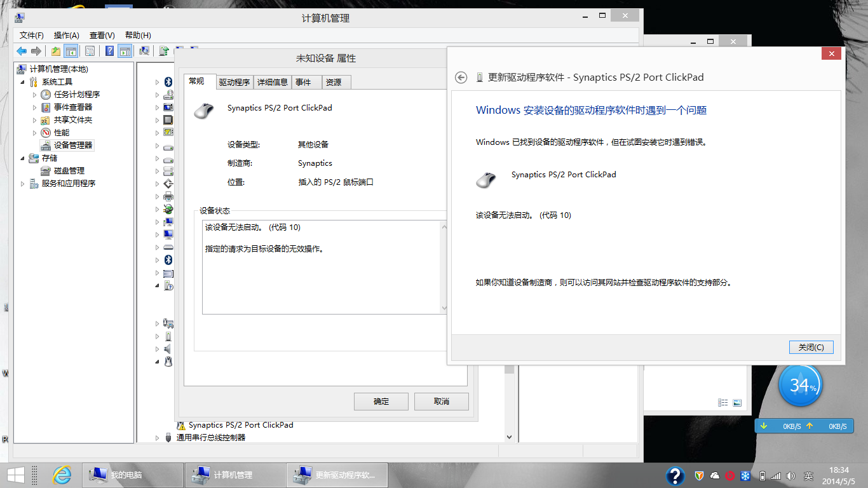The width and height of the screenshot is (868, 488).
Task: Click the red Beats audio tray icon
Action: coord(730,475)
